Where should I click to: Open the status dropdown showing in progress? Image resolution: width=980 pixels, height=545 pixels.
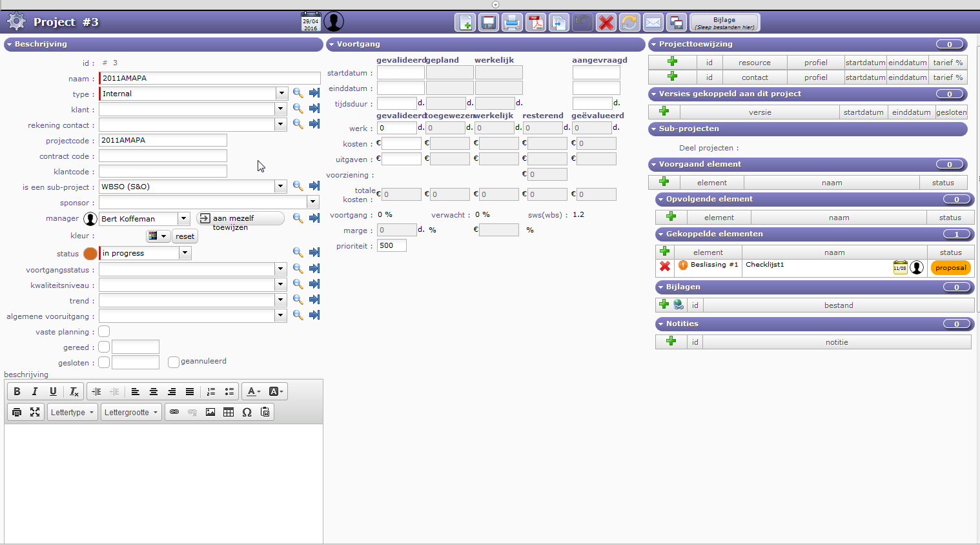(x=185, y=253)
